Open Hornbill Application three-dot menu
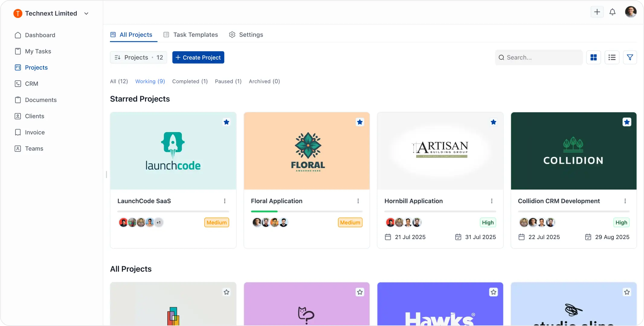The image size is (644, 326). (x=491, y=201)
